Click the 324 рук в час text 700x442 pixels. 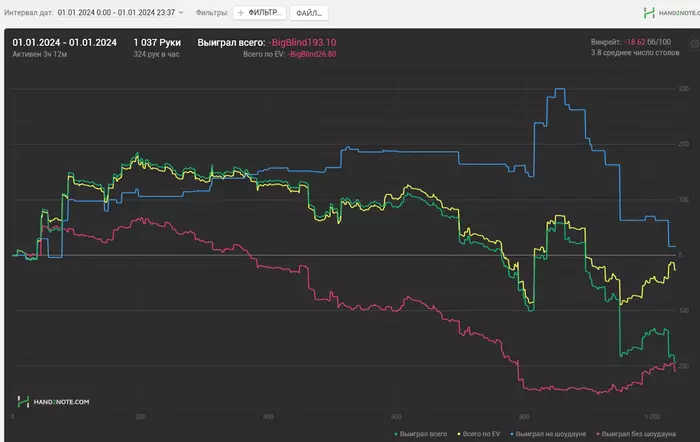click(x=156, y=54)
